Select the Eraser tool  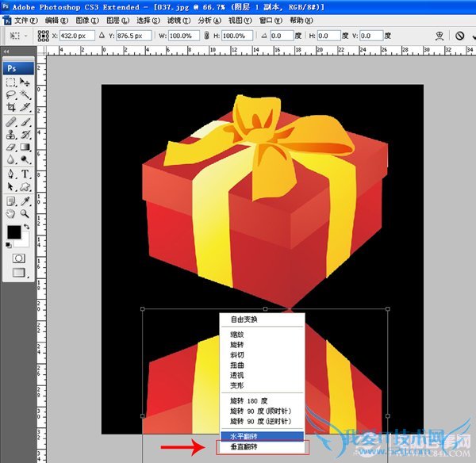[11, 147]
